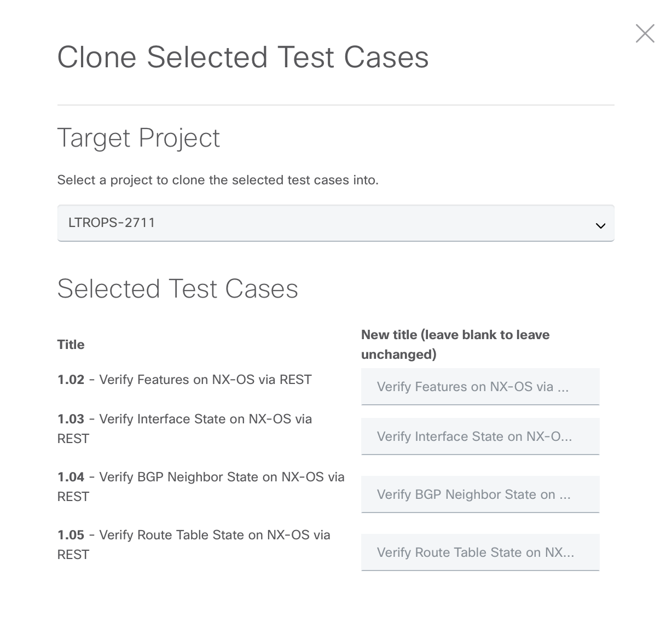The width and height of the screenshot is (672, 617).
Task: Click the bold 1.02 test case number
Action: tap(71, 380)
